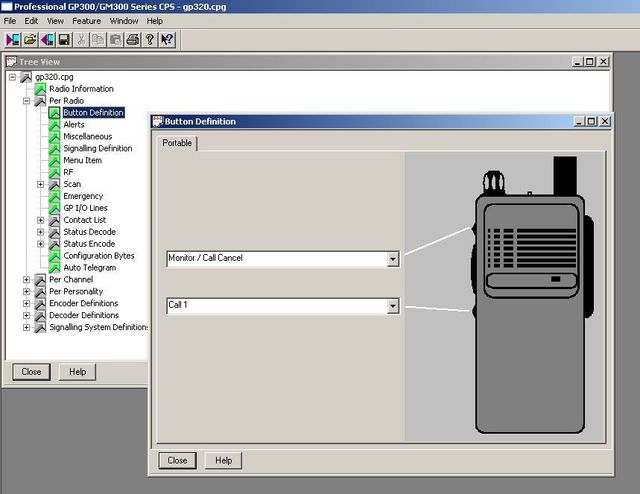
Task: Click the Signalling Definition green icon
Action: point(54,148)
